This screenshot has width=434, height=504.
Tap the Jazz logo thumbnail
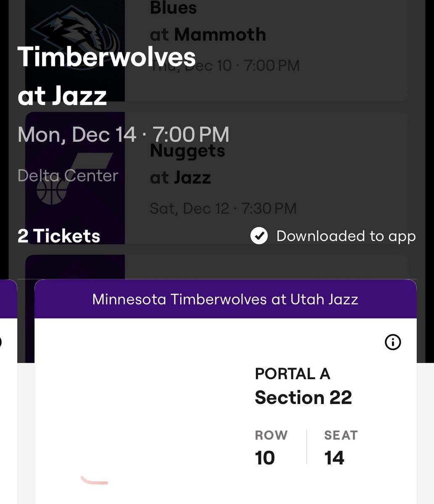(x=75, y=178)
